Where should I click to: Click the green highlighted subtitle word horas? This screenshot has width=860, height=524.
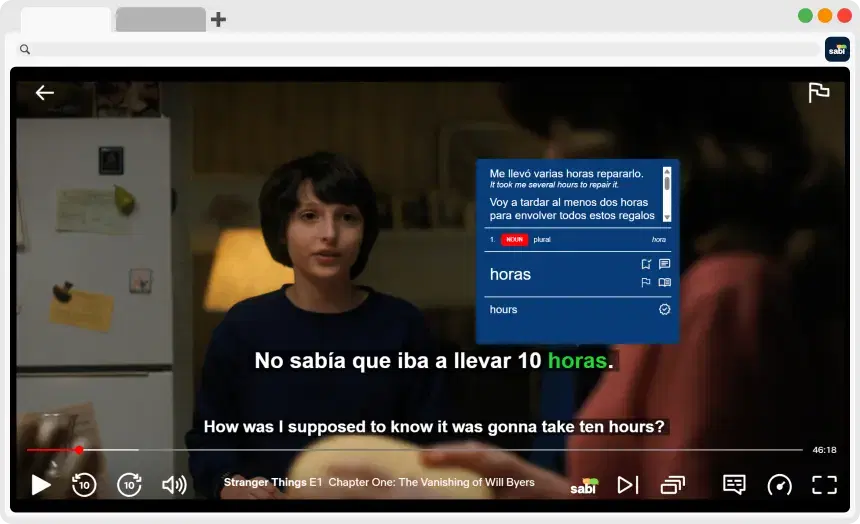click(x=577, y=361)
